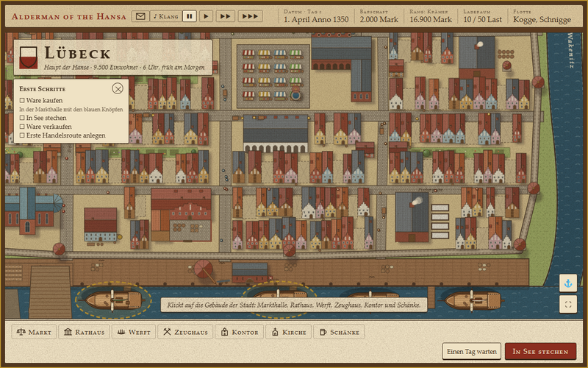The image size is (588, 368).
Task: Toggle fullscreen map view icon
Action: 568,305
